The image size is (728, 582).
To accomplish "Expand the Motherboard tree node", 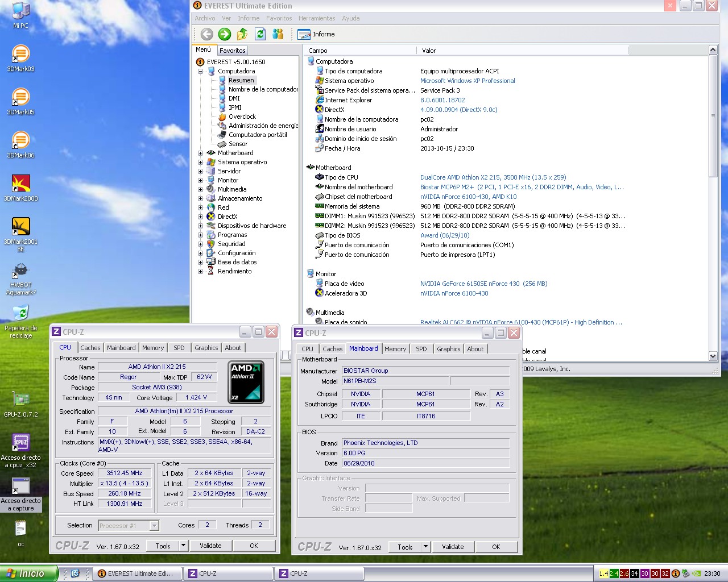I will [200, 153].
